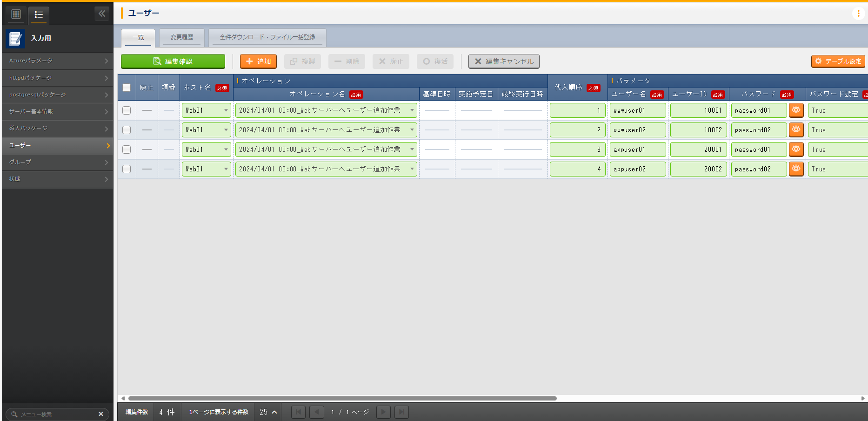Switch to the 変更履歴 tab

pos(181,37)
